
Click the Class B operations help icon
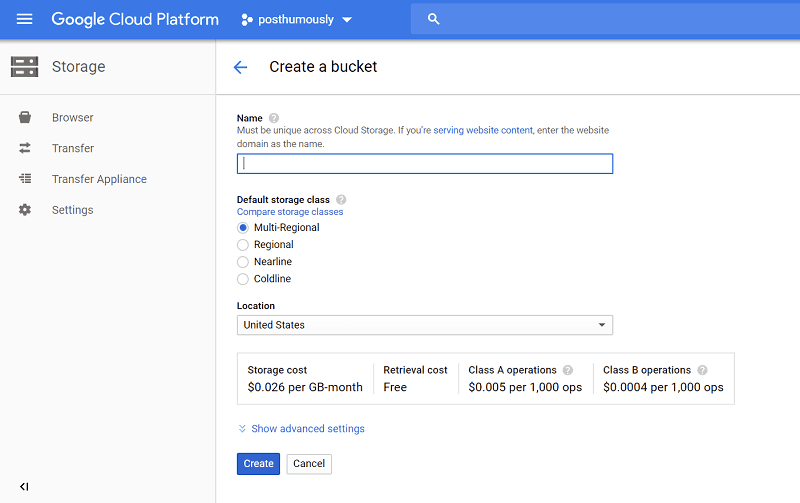(x=702, y=370)
